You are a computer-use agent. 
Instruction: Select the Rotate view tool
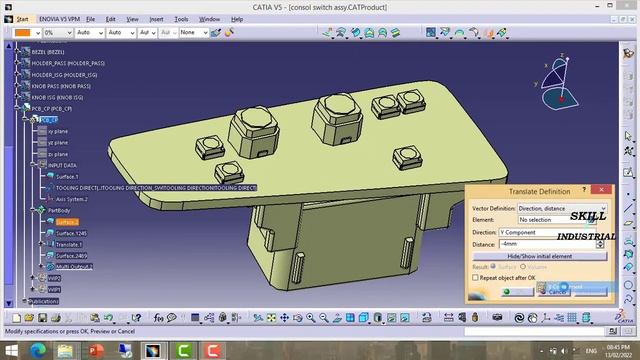tap(298, 318)
